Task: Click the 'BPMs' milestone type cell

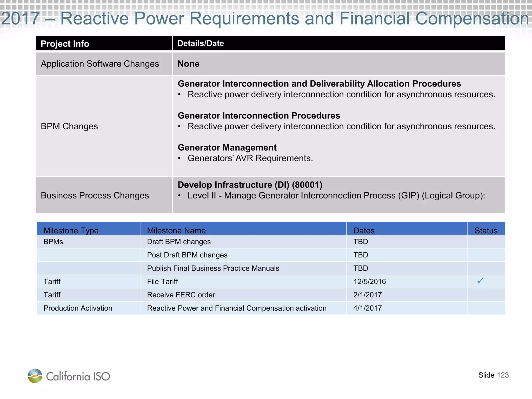Action: tap(88, 242)
